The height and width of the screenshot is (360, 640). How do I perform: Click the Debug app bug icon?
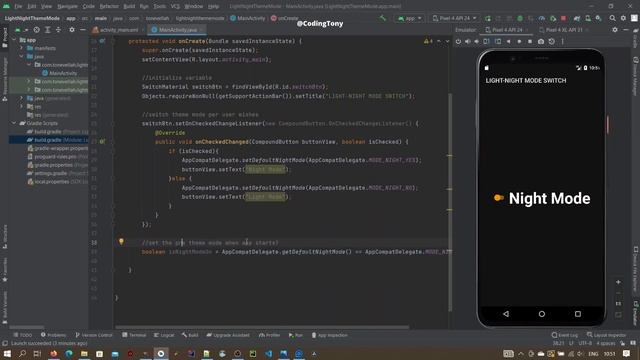pyautogui.click(x=520, y=18)
